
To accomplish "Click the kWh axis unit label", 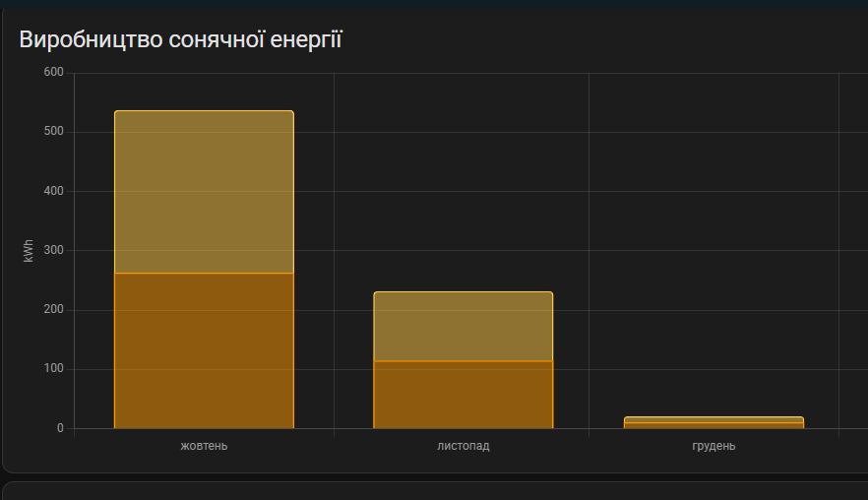I will pos(29,251).
